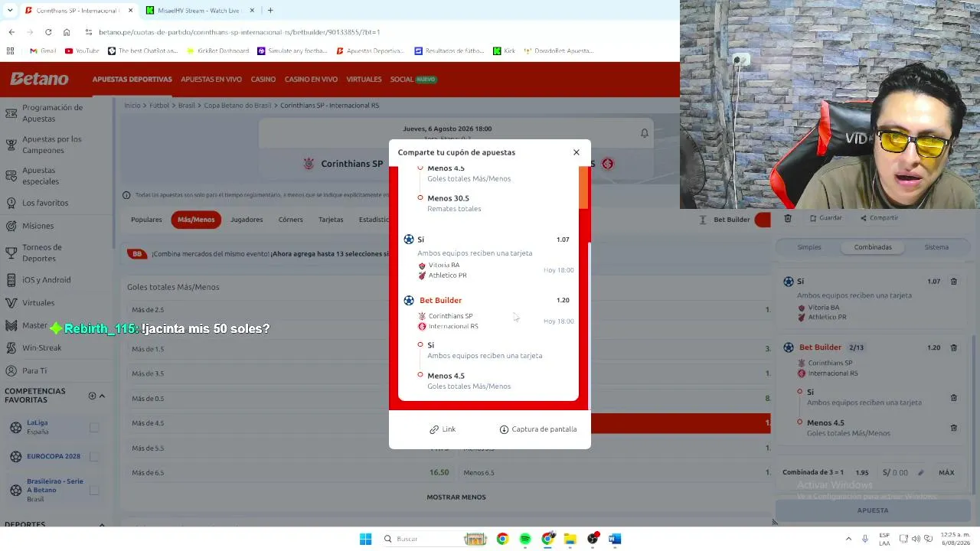Share the bet slip with Compartir
980x551 pixels.
[879, 218]
